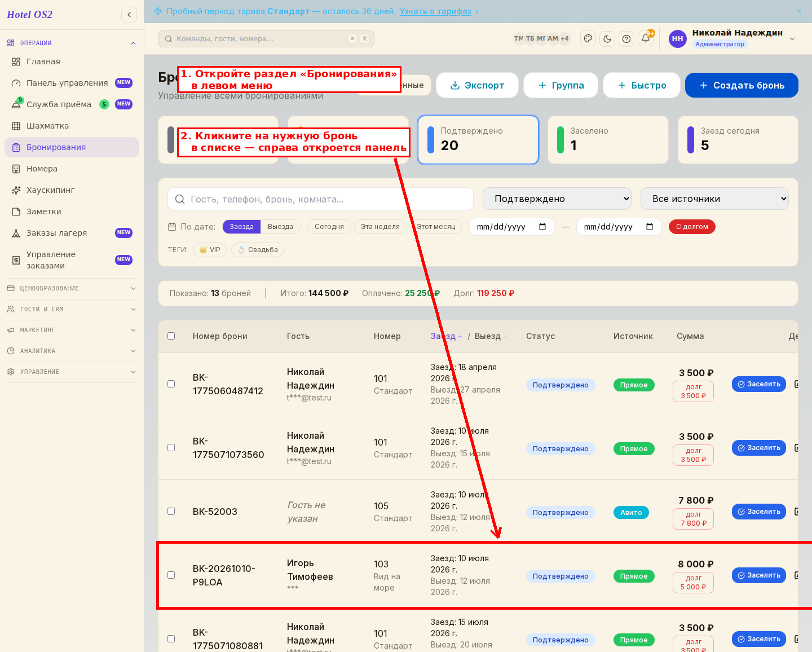This screenshot has height=652, width=812.
Task: Open notifications bell icon
Action: coord(646,39)
